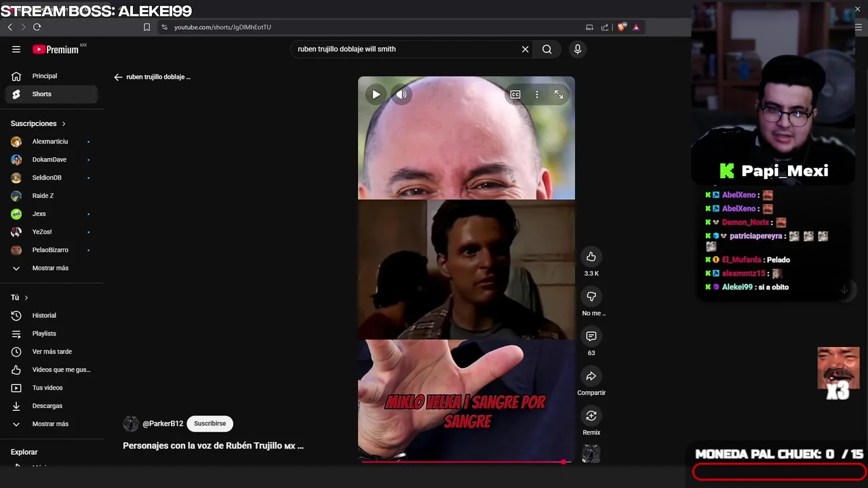Viewport: 868px width, 488px height.
Task: Open the Jexs channel avatar
Action: (16, 214)
